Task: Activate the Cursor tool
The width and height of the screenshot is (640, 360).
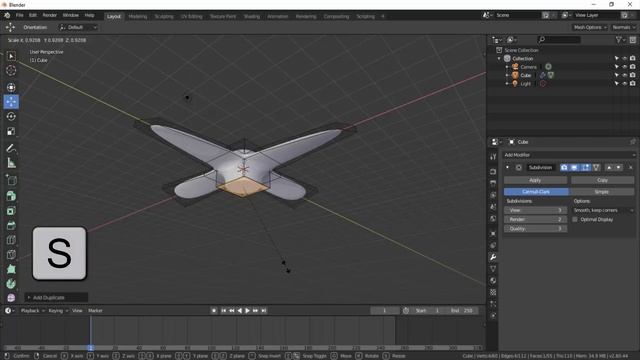Action: pyautogui.click(x=11, y=71)
